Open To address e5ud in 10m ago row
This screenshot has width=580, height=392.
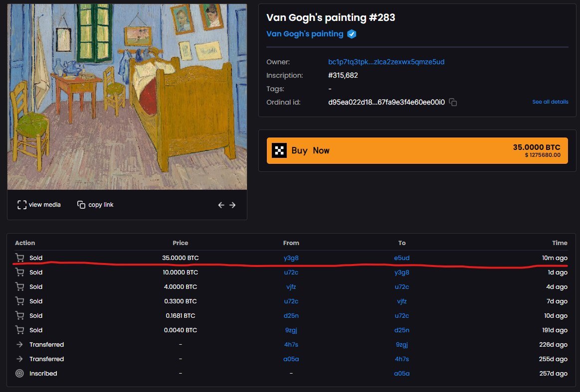pos(401,258)
